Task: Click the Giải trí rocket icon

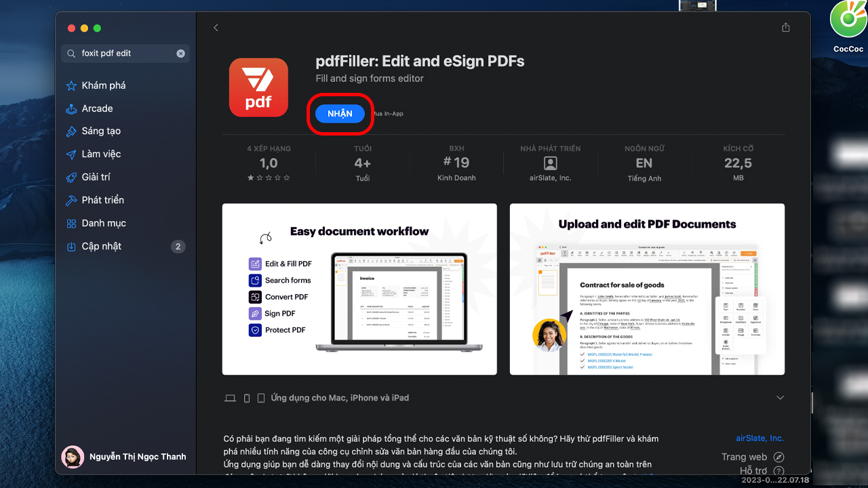Action: coord(71,178)
